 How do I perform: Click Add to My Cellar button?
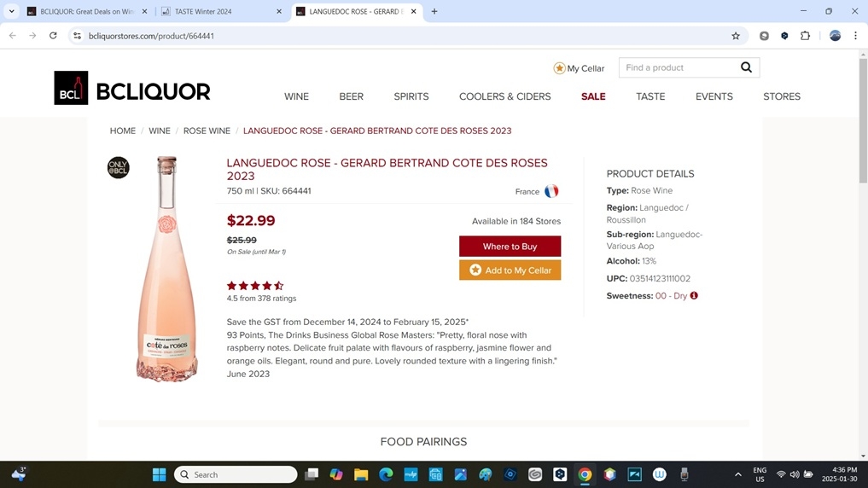pyautogui.click(x=510, y=270)
